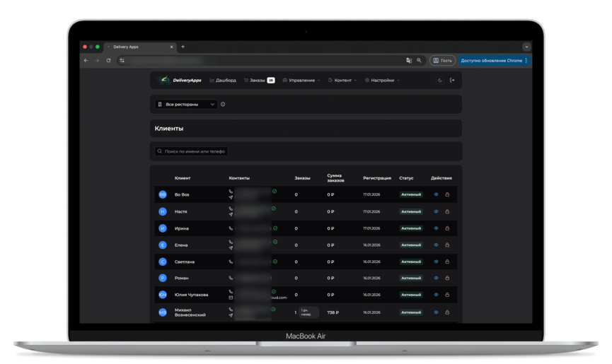The width and height of the screenshot is (612, 364).
Task: View client Bo Bos with eye icon
Action: pyautogui.click(x=437, y=194)
